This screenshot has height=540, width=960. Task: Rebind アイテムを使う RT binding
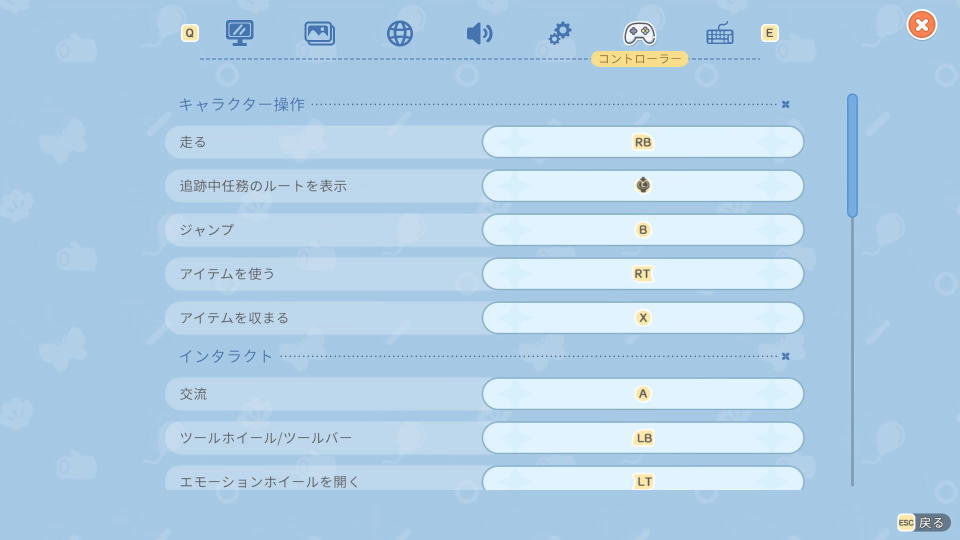click(x=643, y=274)
